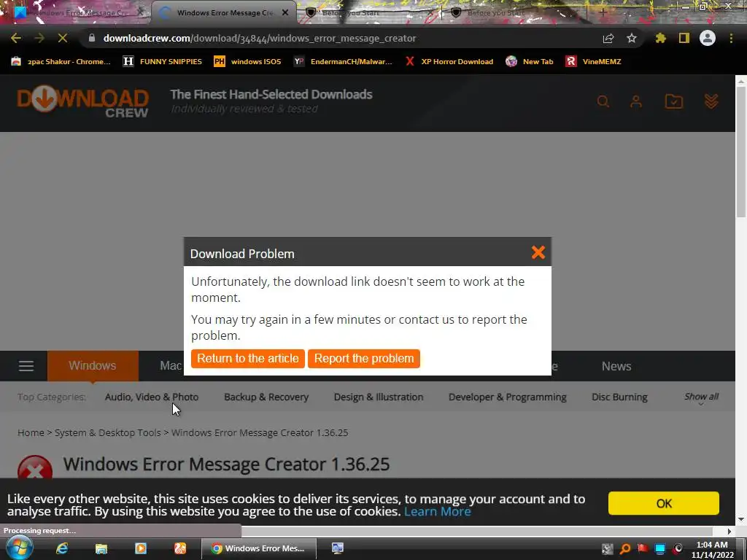
Task: Select the Mac nav tab
Action: [171, 366]
